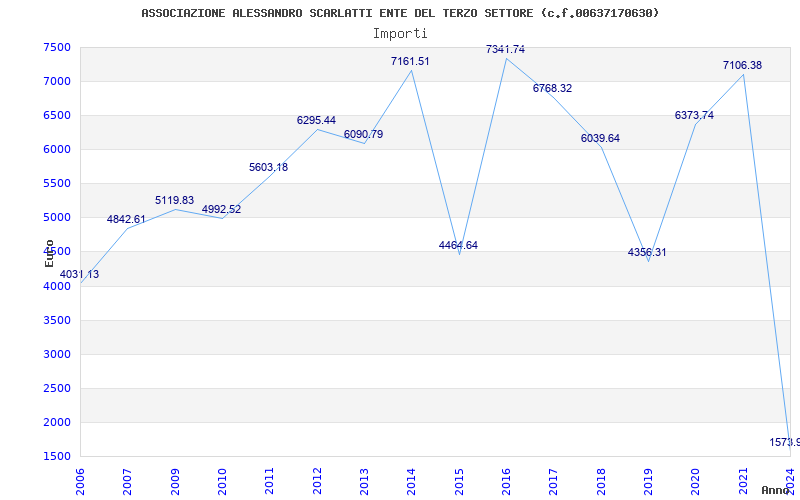Click the y-axis tick 3000

[x=57, y=355]
